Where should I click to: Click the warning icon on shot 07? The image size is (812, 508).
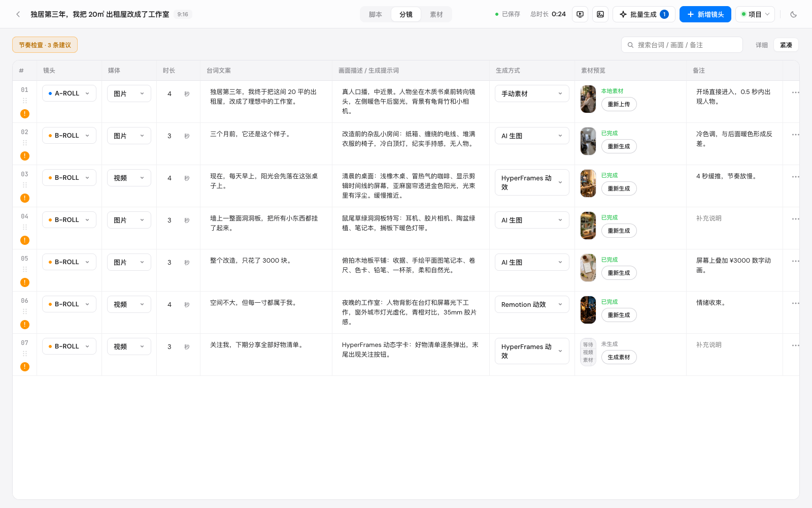25,367
